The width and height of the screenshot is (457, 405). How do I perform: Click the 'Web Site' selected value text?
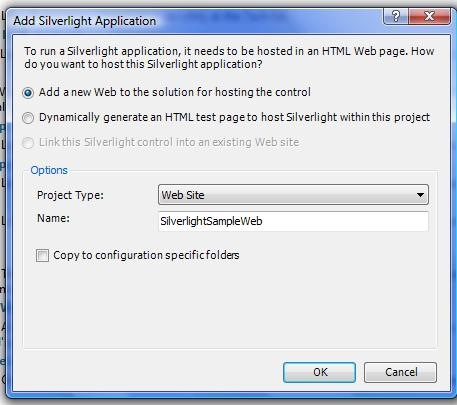(183, 195)
